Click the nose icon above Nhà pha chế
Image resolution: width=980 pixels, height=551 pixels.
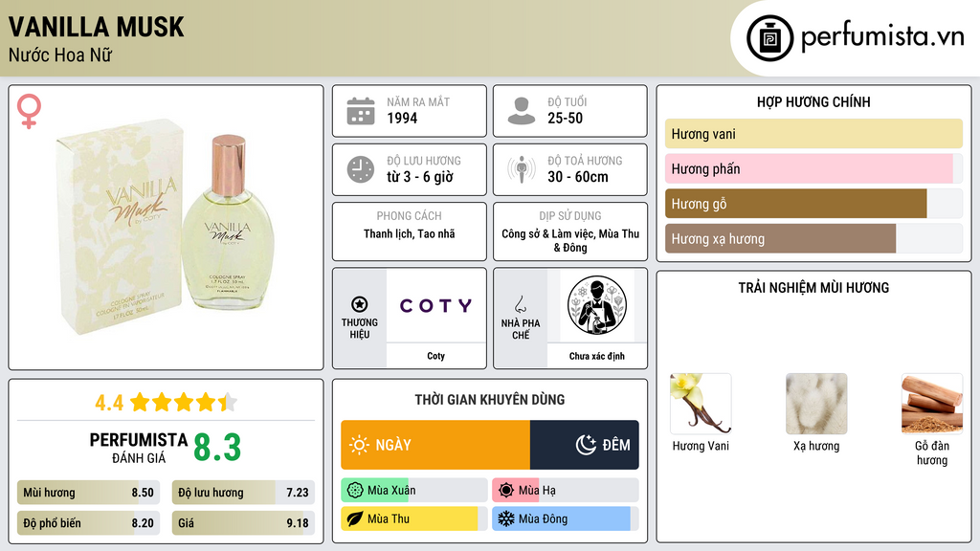pos(520,304)
